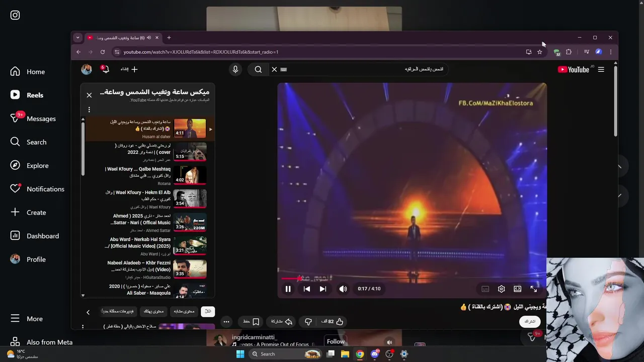Open Chrome tab search dropdown
Image resolution: width=644 pixels, height=362 pixels.
pos(77,38)
